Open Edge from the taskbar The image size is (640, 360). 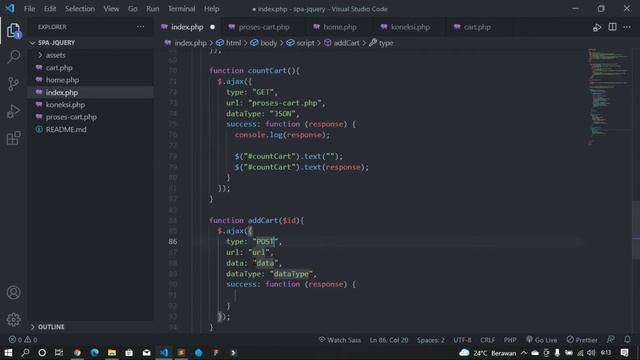(94, 353)
